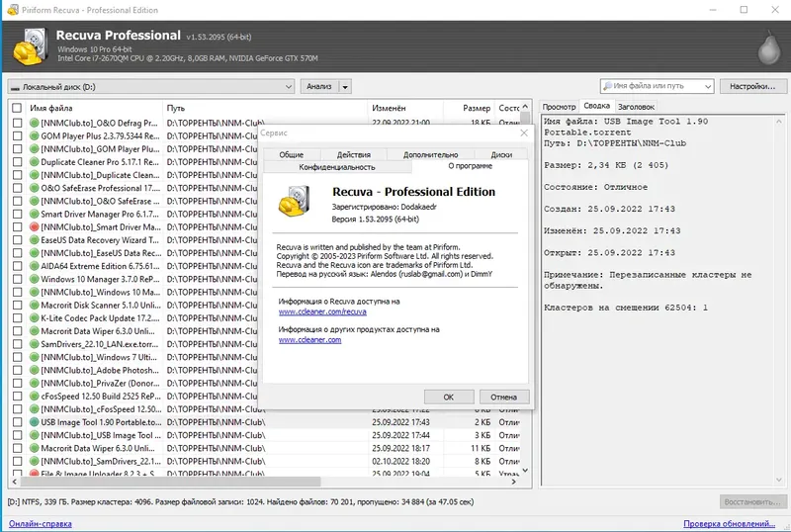Open Настройки... button
791x532 pixels.
[x=752, y=86]
